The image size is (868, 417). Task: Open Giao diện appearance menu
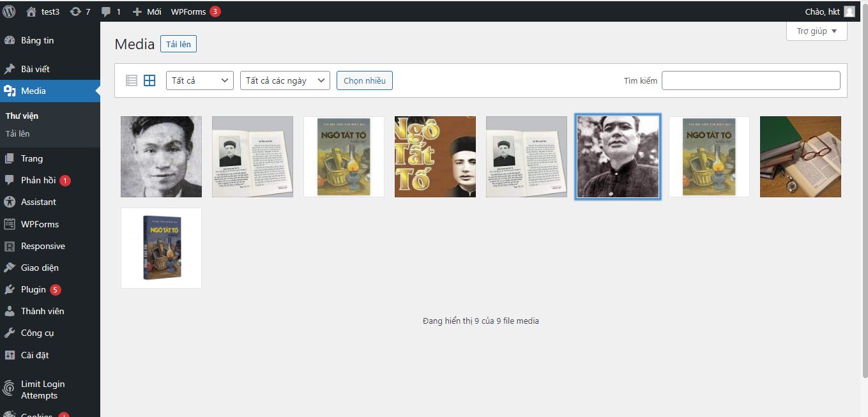coord(40,268)
